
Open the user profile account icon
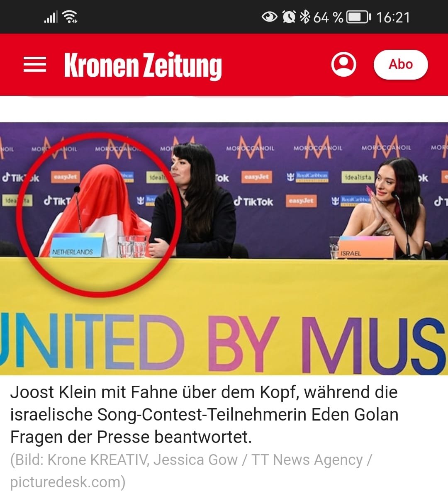point(343,64)
